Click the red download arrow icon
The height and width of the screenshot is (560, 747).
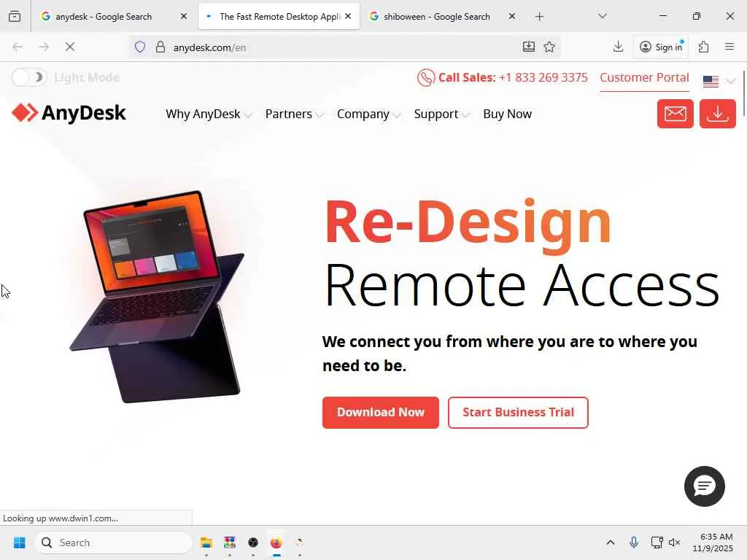click(x=718, y=114)
